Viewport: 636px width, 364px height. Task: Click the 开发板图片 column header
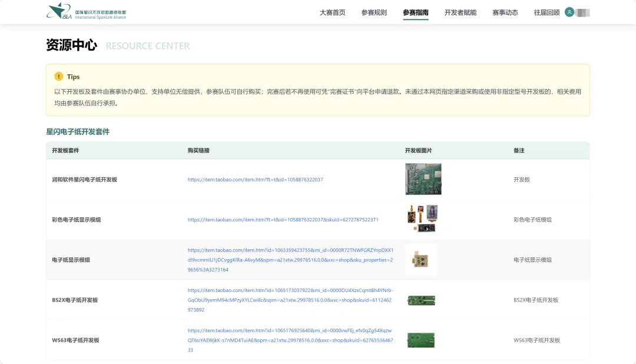click(418, 151)
